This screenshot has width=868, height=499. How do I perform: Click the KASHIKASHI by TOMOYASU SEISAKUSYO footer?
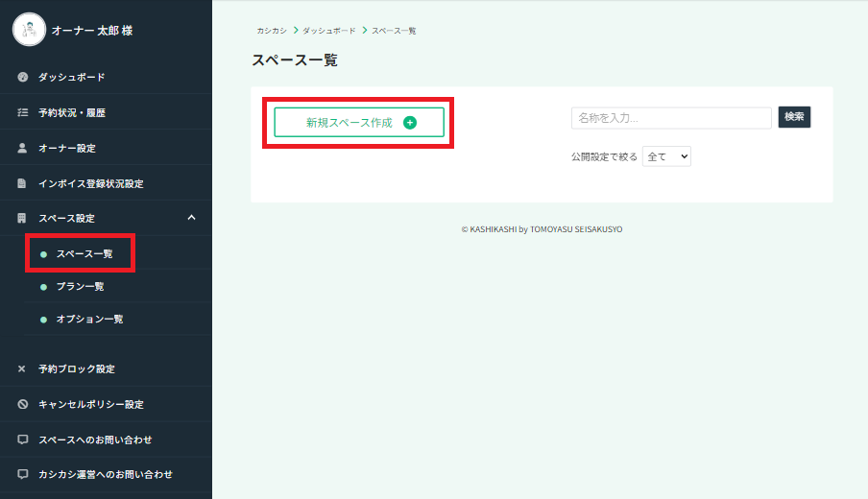[542, 229]
